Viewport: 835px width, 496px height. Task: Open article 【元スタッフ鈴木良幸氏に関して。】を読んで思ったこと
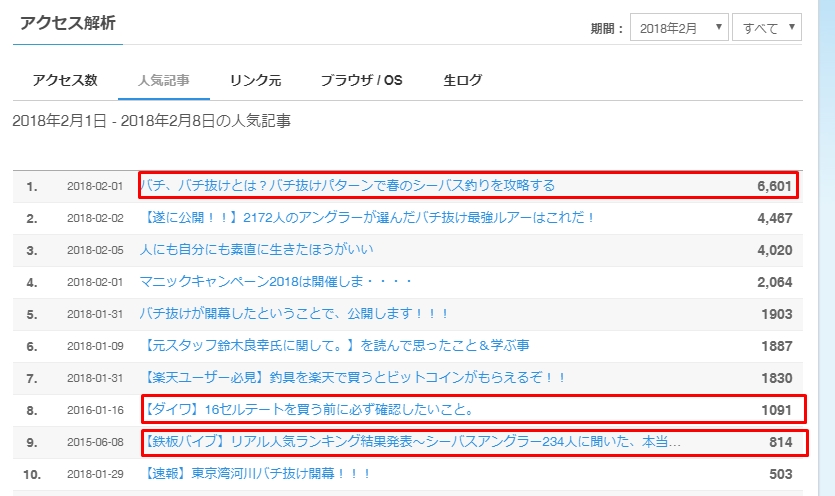click(334, 345)
